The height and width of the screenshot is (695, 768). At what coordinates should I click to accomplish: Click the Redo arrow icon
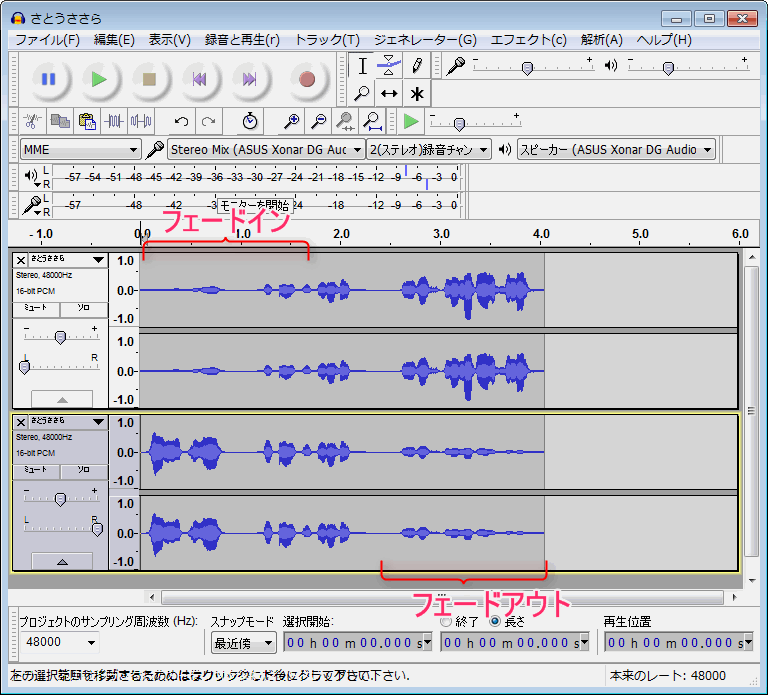point(209,120)
